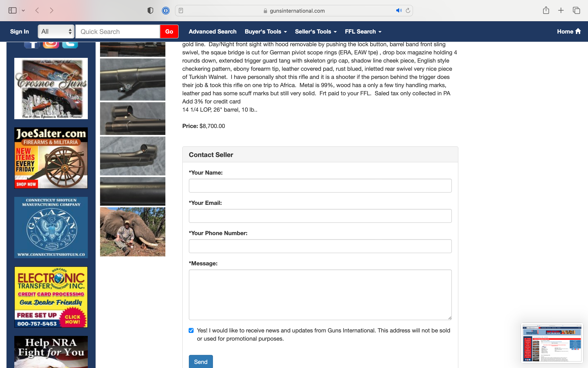Click the Your Email input field

pyautogui.click(x=320, y=216)
